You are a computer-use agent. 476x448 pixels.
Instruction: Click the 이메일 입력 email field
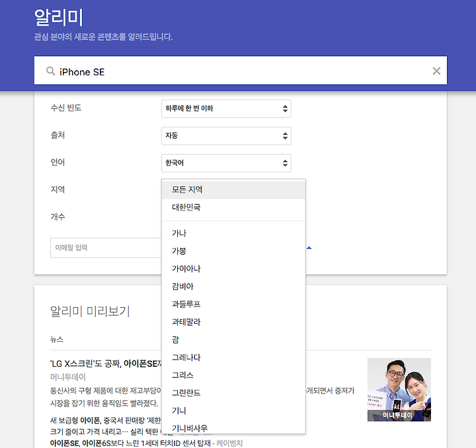pos(106,248)
